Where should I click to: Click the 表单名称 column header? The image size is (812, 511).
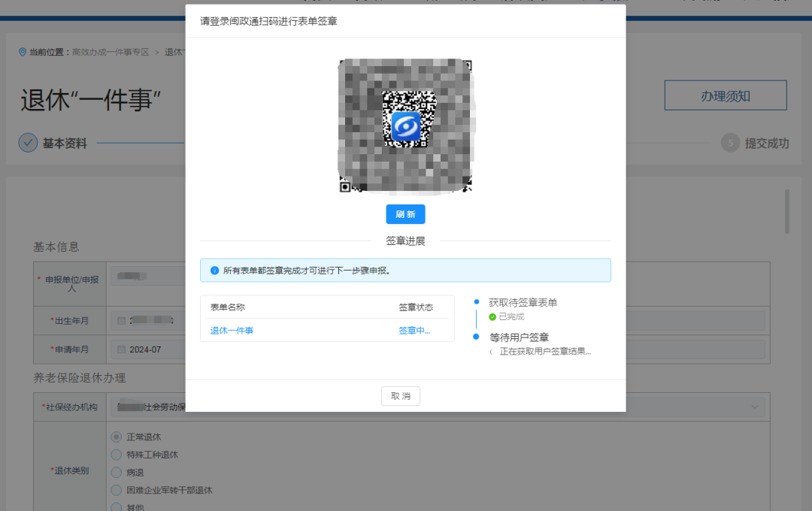click(227, 307)
